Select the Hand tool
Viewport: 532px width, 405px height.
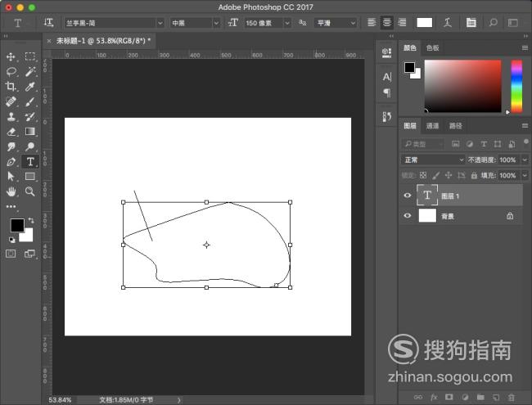[11, 191]
